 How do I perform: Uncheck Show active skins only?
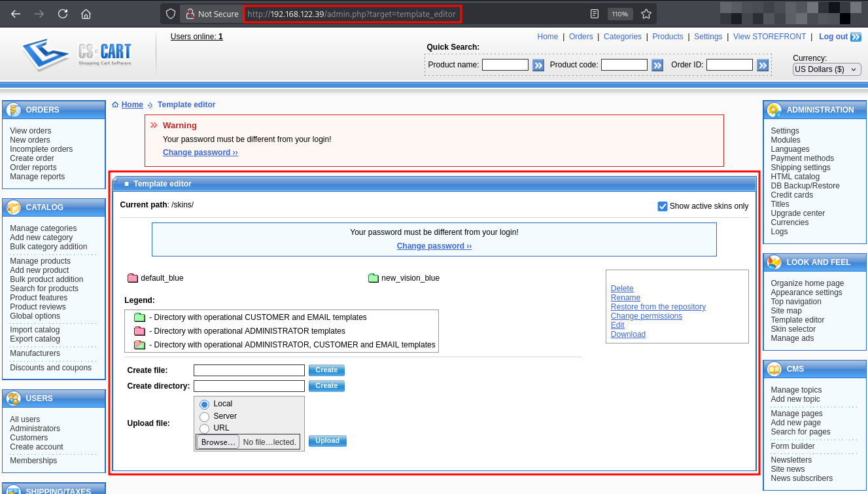[663, 206]
